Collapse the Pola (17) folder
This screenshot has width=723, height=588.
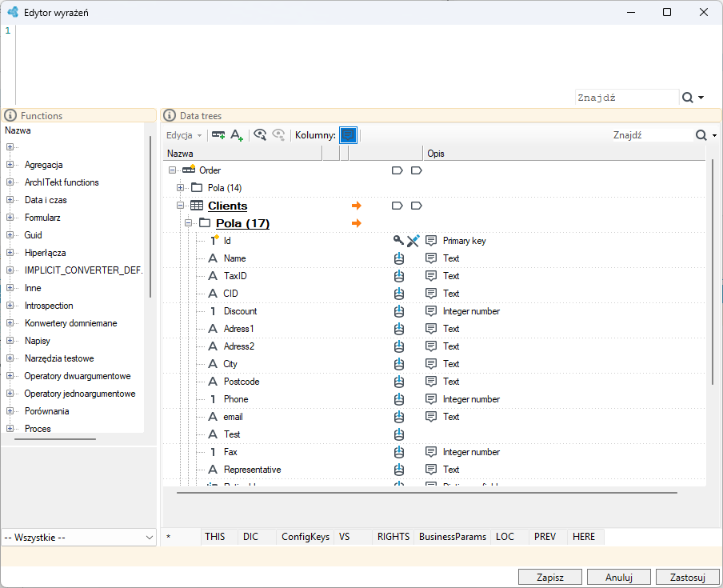tap(188, 223)
